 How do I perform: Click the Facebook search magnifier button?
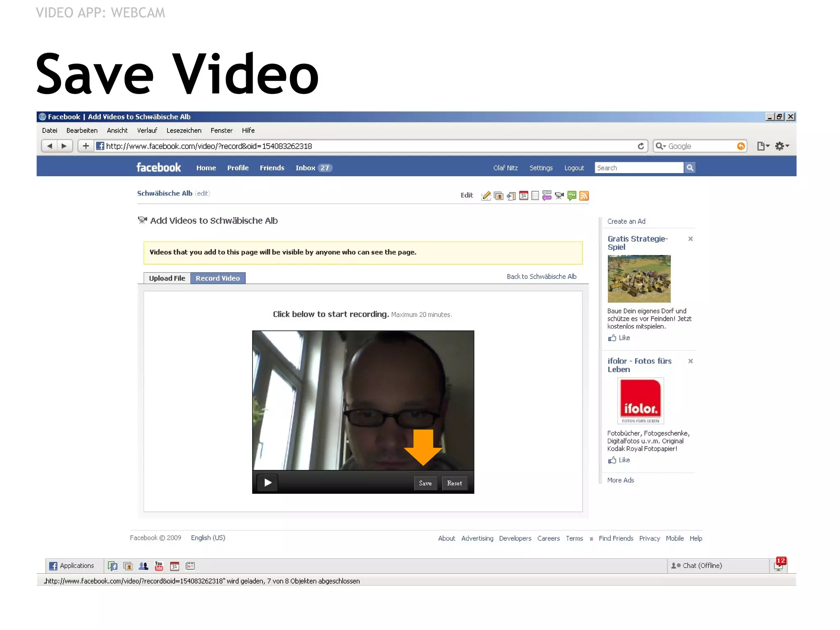tap(690, 167)
